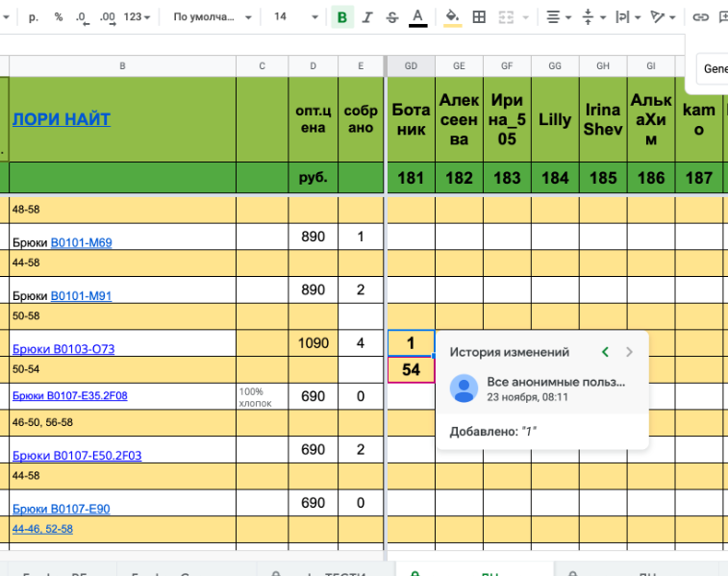Click the insert link icon
The height and width of the screenshot is (576, 728).
point(701,17)
